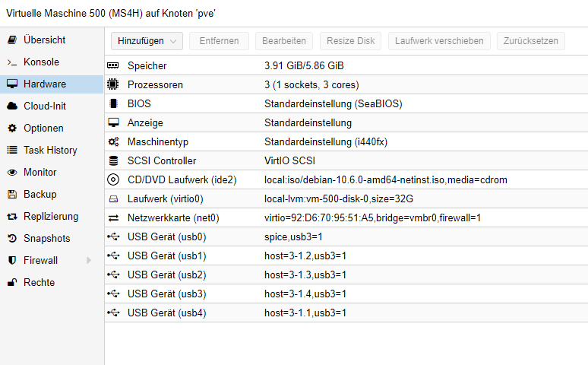The image size is (588, 365).
Task: Click the CD/DVD Laufwerk disc icon
Action: 113,180
